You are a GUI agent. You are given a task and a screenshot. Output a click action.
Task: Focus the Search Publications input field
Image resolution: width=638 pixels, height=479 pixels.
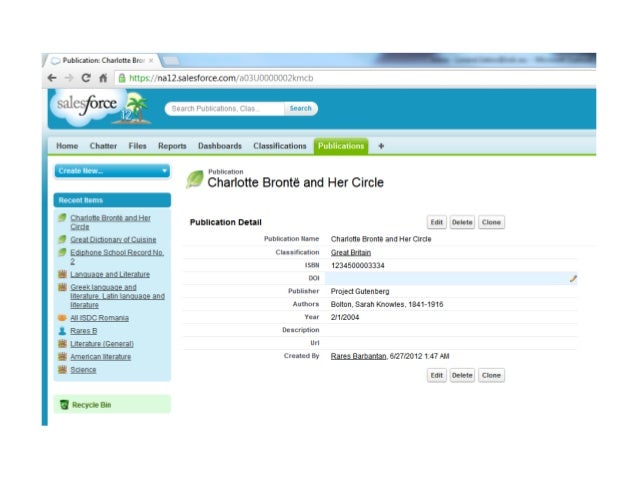[224, 108]
